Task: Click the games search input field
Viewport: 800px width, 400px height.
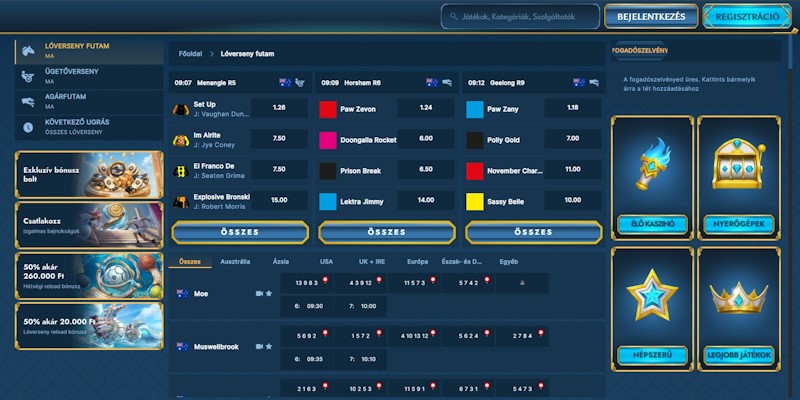Action: 520,17
